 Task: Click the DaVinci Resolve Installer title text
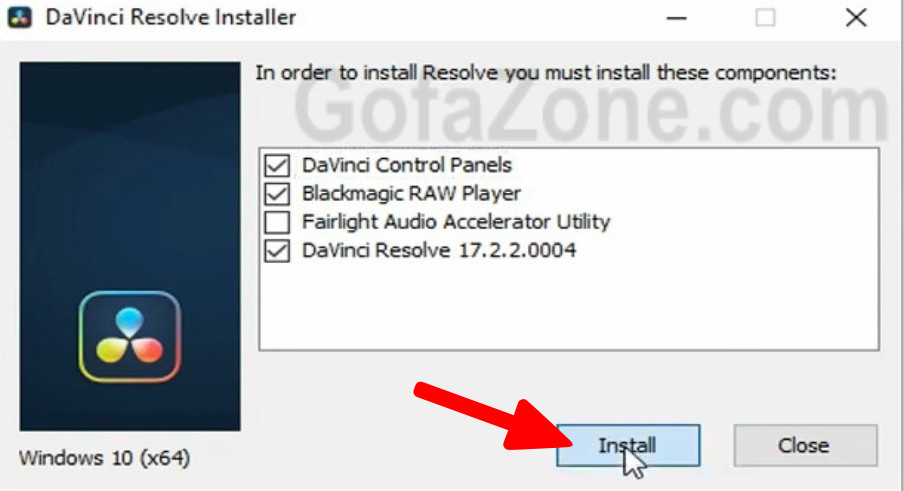(x=171, y=17)
